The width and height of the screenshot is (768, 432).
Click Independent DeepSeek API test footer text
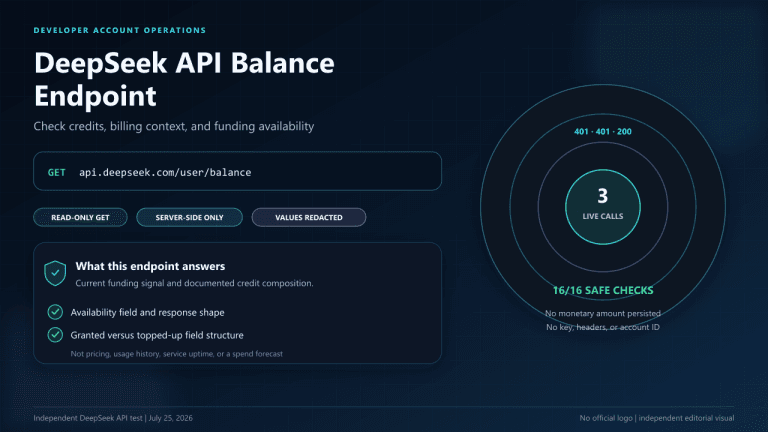point(113,418)
